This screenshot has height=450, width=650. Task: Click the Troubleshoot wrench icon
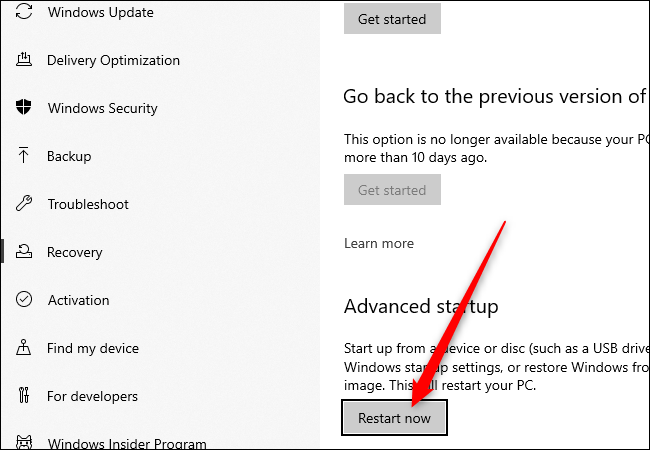(x=23, y=204)
